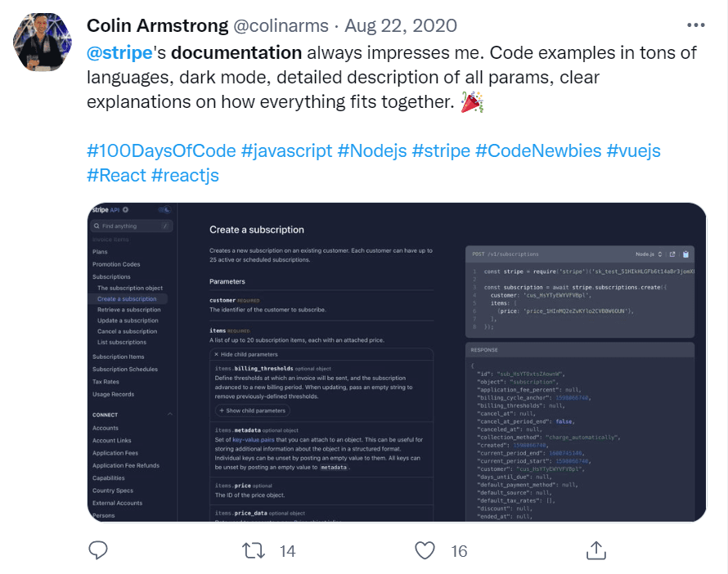
Task: Open the @stripe mention link
Action: (119, 53)
